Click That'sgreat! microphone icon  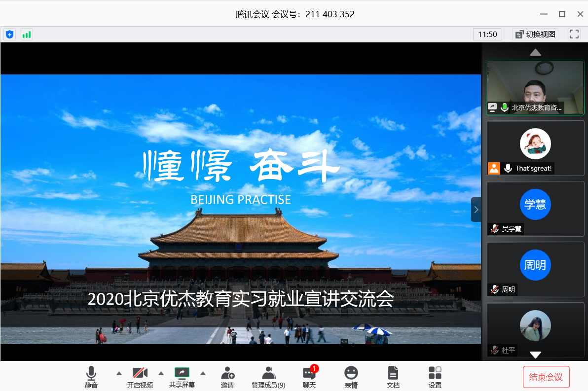point(508,168)
